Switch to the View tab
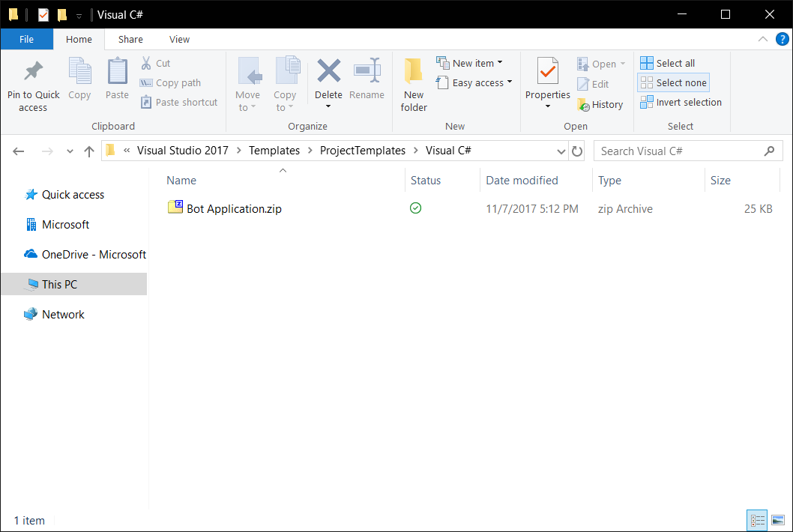 pyautogui.click(x=180, y=39)
